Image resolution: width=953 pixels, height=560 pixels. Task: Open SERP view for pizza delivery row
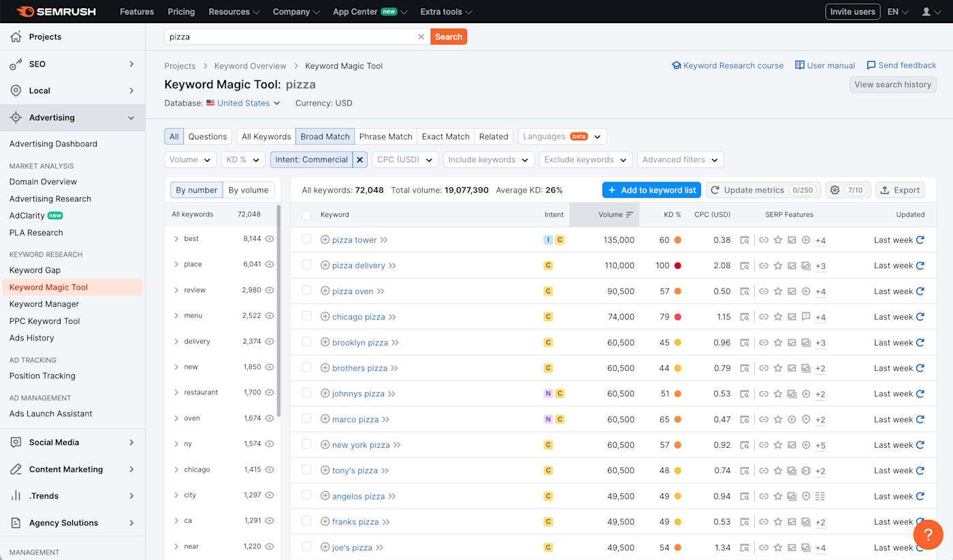(745, 265)
